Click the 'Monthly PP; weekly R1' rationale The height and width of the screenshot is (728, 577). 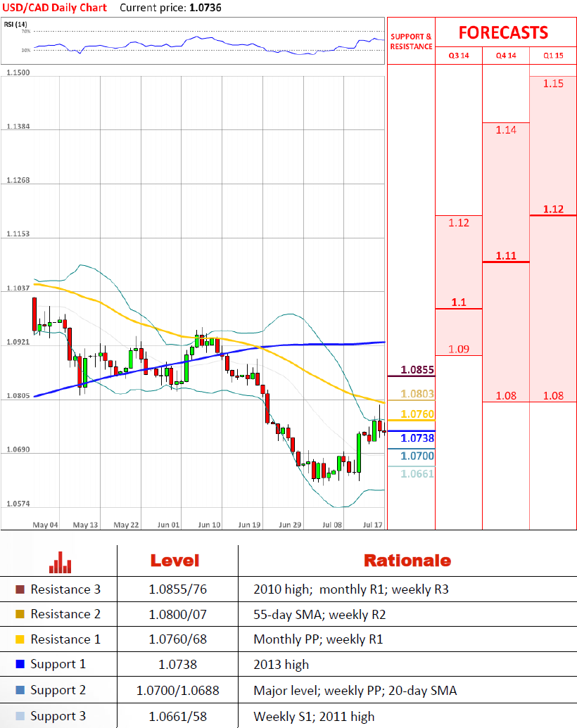pos(318,640)
